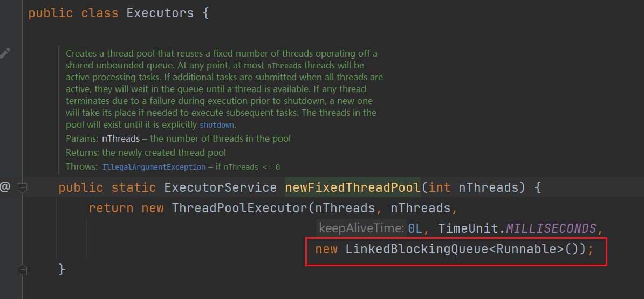Image resolution: width=644 pixels, height=299 pixels.
Task: Collapse the newFixedThreadPool method using the fold toggle
Action: [22, 187]
